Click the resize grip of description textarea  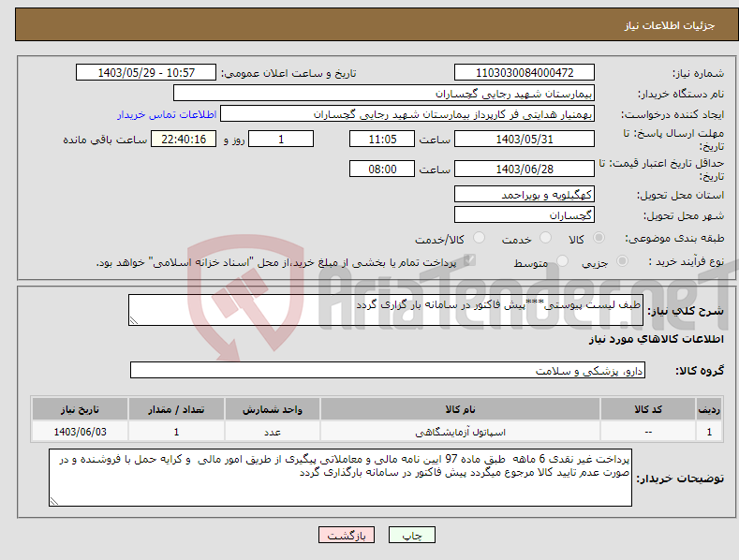(133, 321)
